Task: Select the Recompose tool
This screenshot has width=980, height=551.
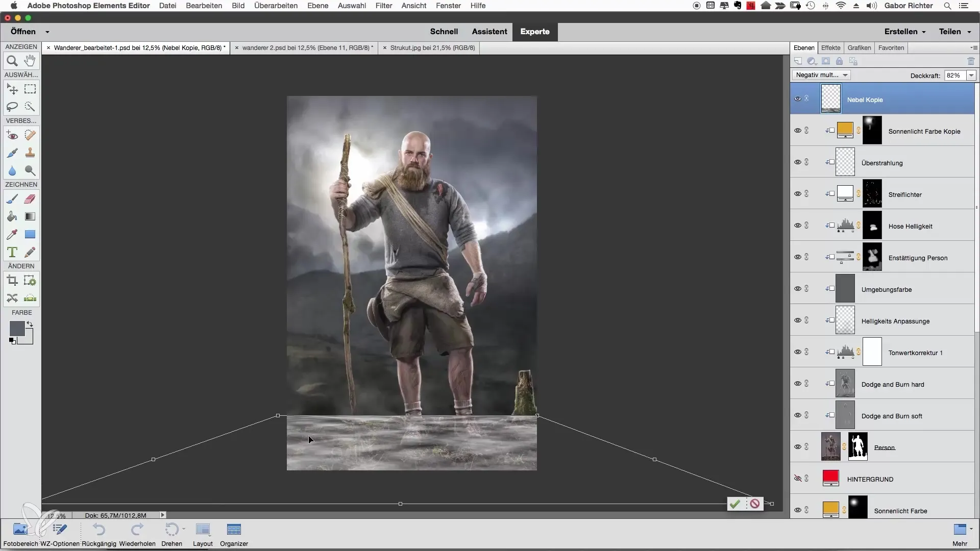Action: click(x=30, y=281)
